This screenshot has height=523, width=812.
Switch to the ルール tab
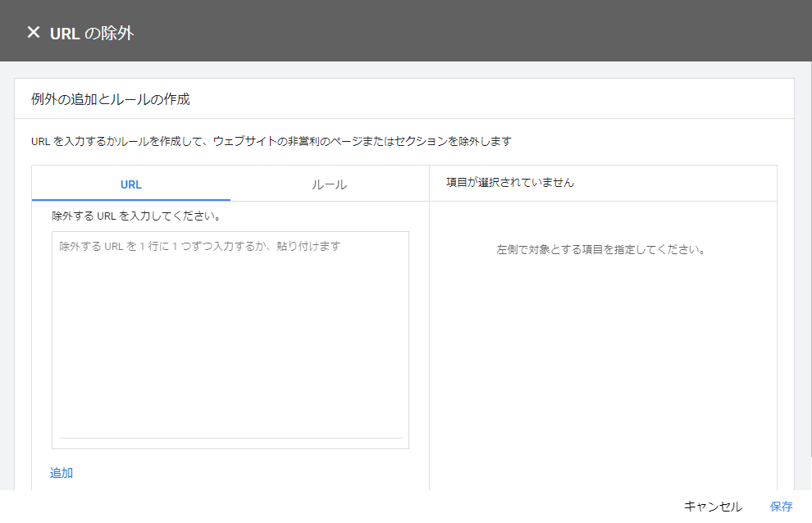(x=329, y=184)
